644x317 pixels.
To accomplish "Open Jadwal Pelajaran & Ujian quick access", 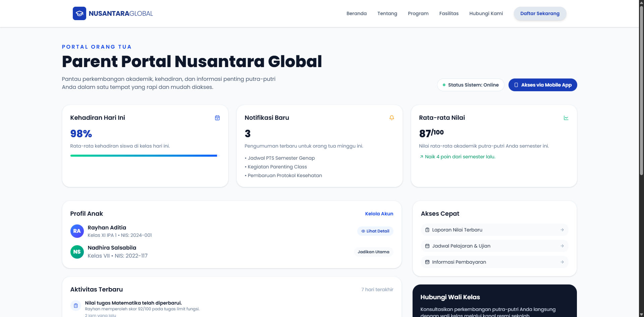I will click(x=494, y=246).
